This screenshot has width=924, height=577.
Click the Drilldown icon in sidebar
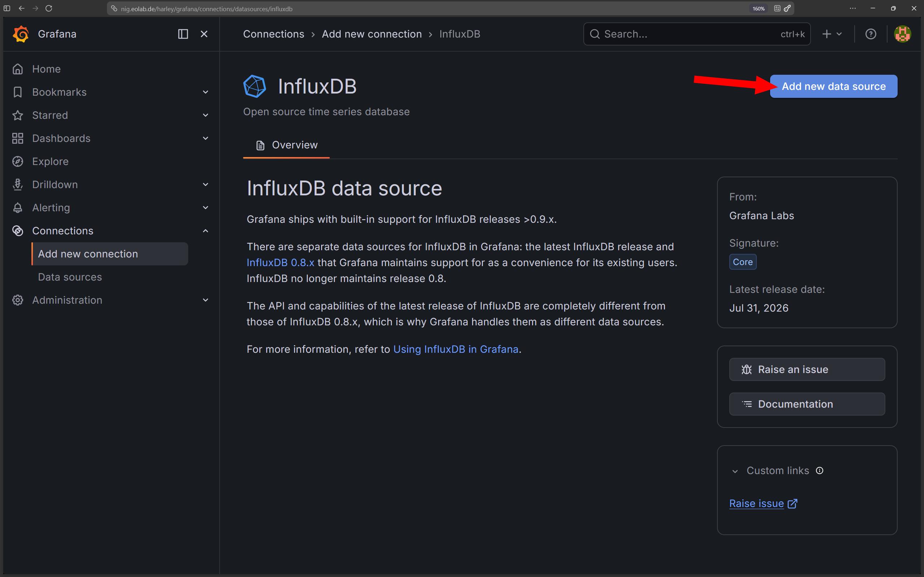tap(18, 185)
